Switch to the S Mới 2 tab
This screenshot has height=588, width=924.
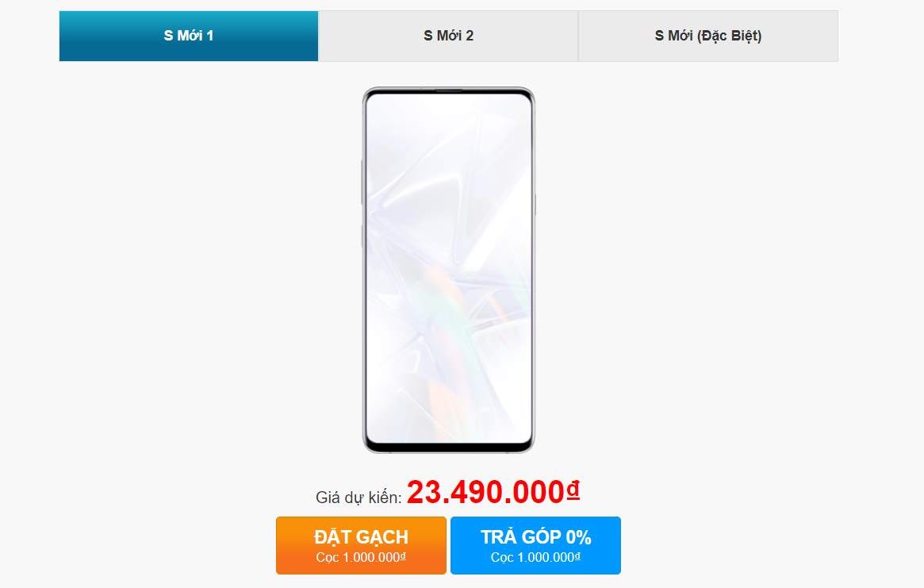click(448, 35)
